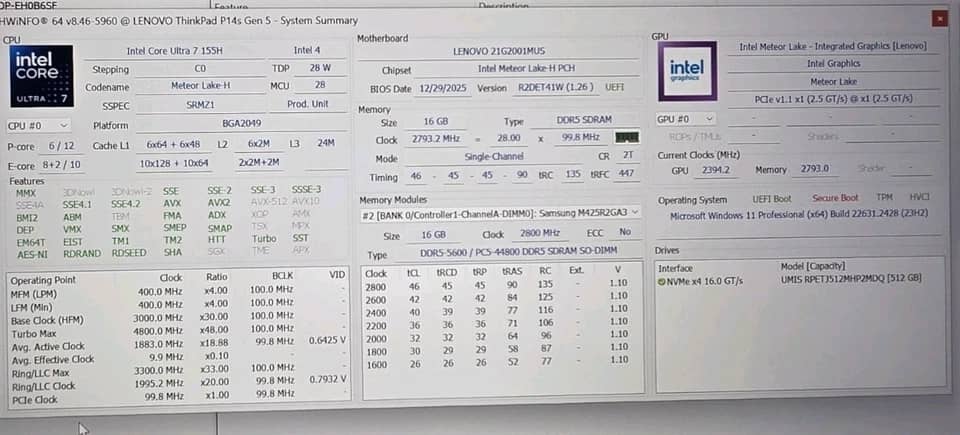Click the 0.7932 V VID value
960x435 pixels.
327,380
